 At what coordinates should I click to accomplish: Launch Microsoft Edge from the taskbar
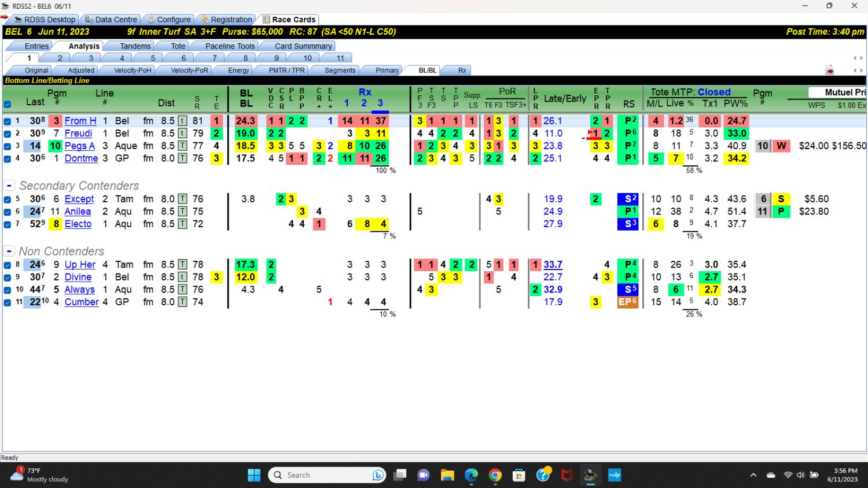click(471, 475)
